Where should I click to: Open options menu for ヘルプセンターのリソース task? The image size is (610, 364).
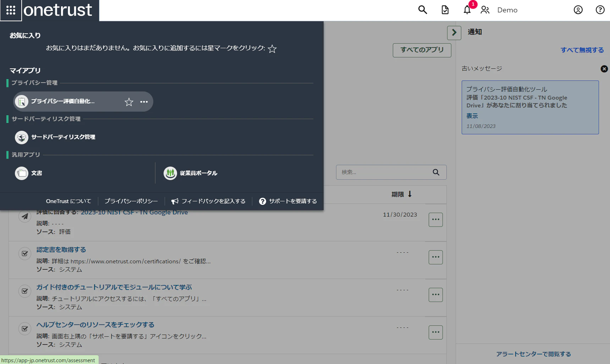click(436, 332)
